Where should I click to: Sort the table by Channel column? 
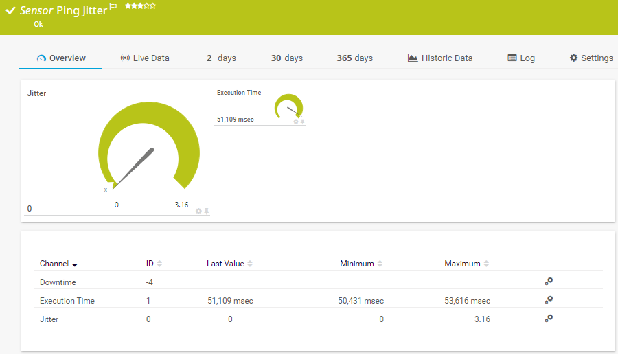point(58,264)
